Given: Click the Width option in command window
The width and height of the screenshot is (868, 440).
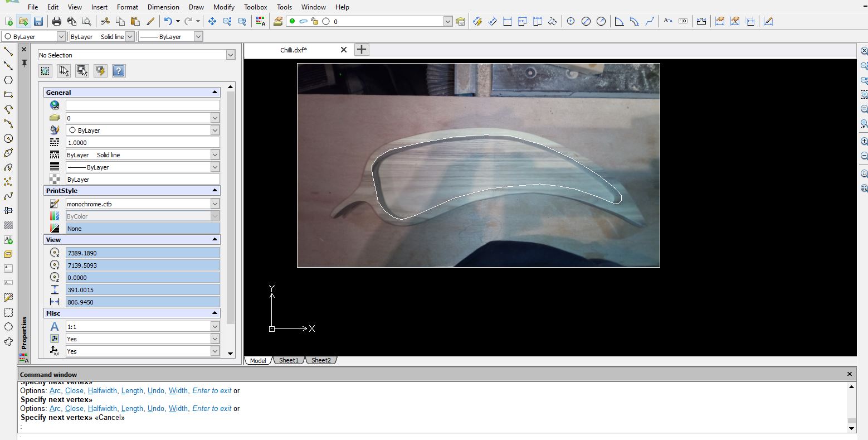Looking at the screenshot, I should pos(178,409).
